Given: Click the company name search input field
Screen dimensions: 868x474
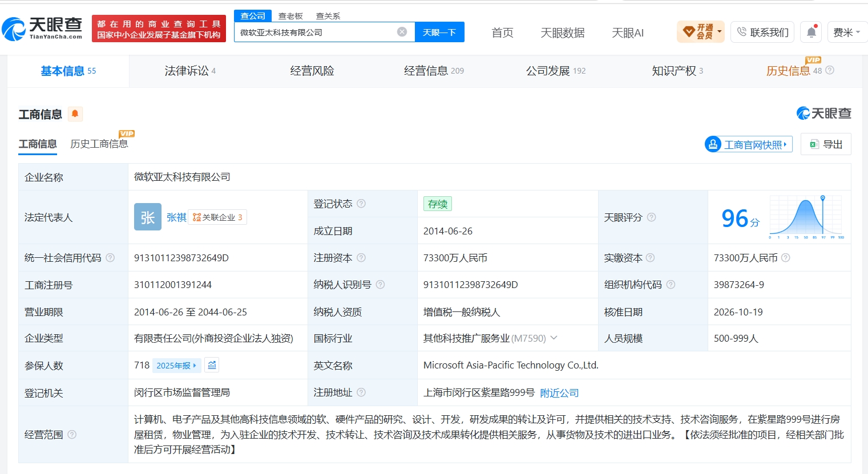Looking at the screenshot, I should point(317,33).
